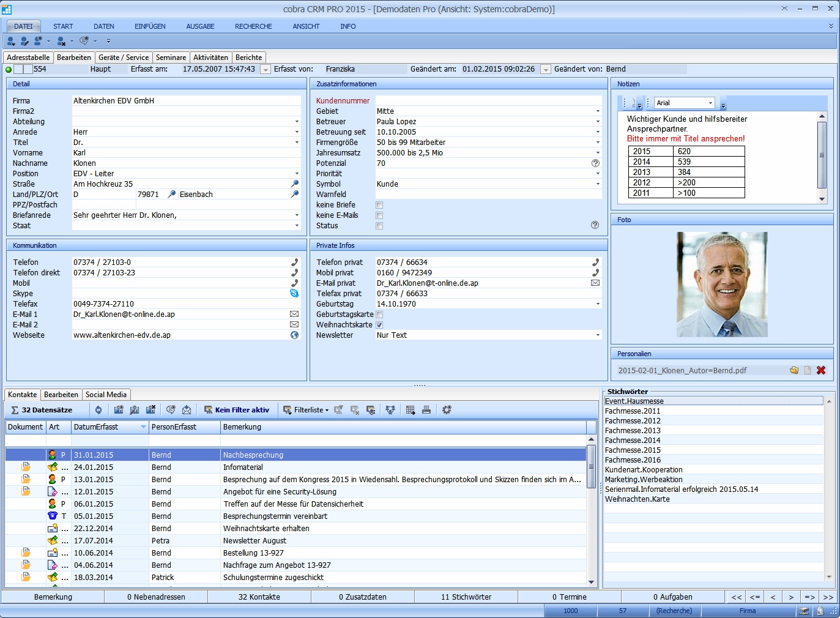The width and height of the screenshot is (840, 618).
Task: Toggle the keine Briefe checkbox
Action: [x=379, y=205]
